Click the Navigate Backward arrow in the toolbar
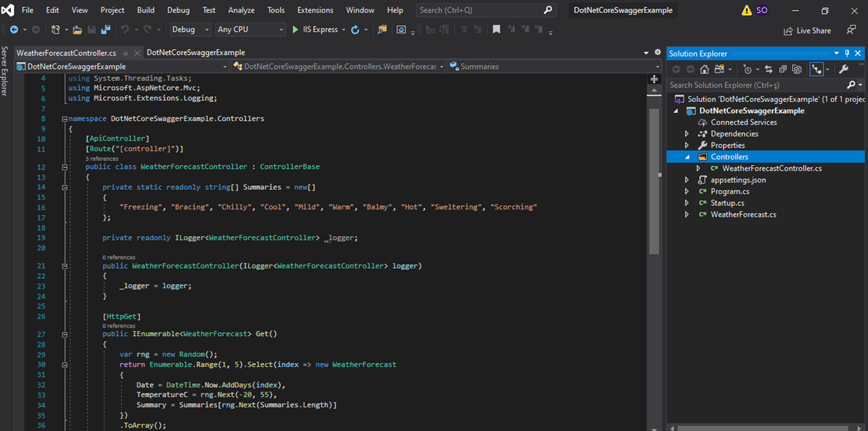This screenshot has height=431, width=868. (14, 29)
